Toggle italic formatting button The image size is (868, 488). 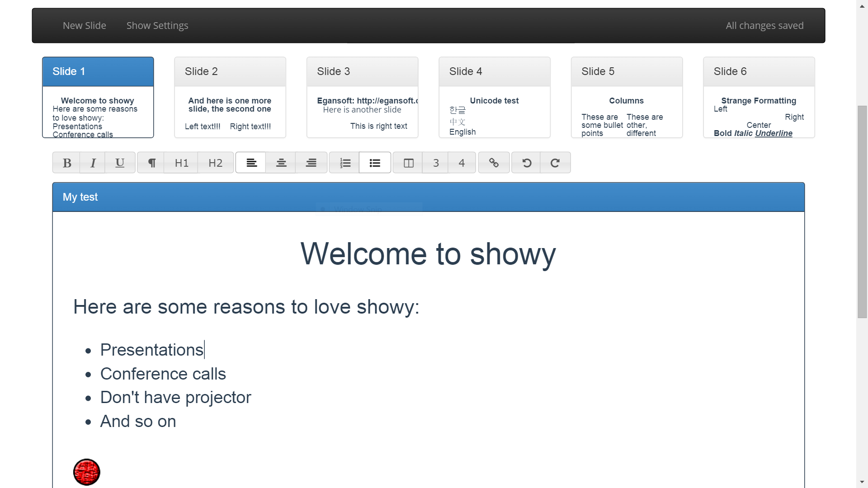[x=93, y=163]
